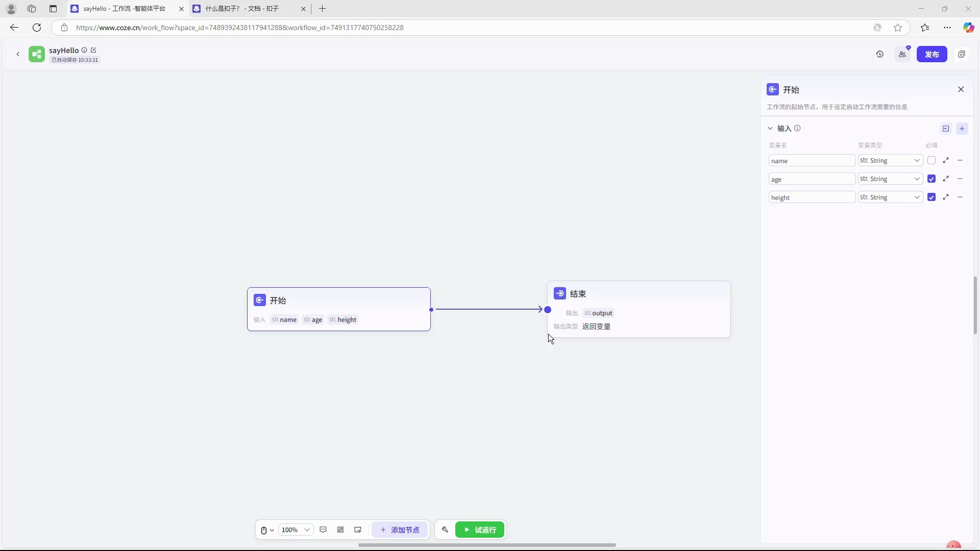Viewport: 980px width, 551px height.
Task: Edit the sayHello workflow name icon
Action: pos(93,50)
